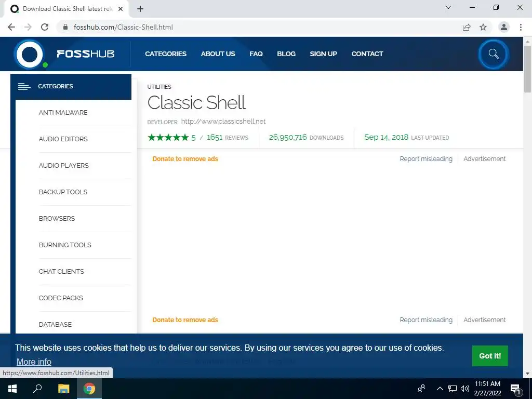Click the UTILITIES breadcrumb link
Screen dimensions: 532x399
tap(159, 87)
